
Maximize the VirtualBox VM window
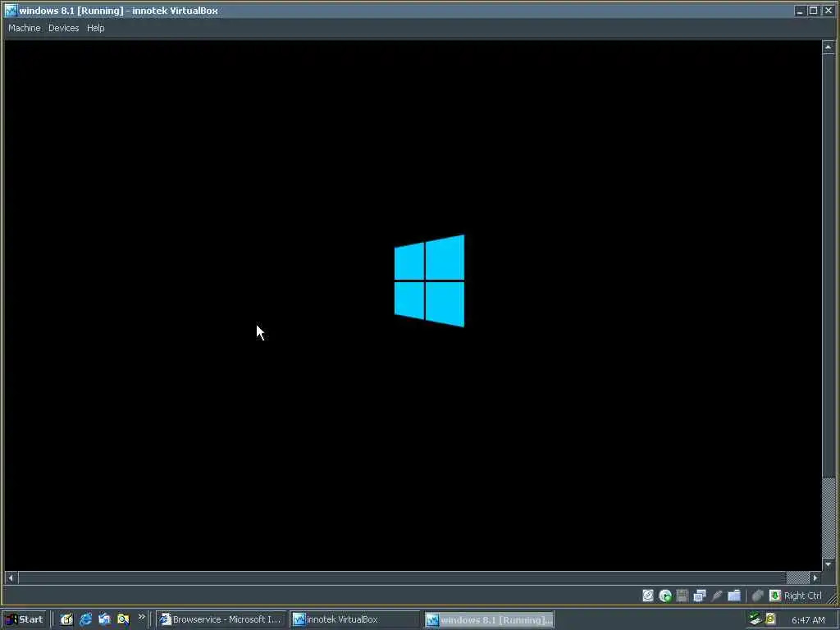(x=813, y=11)
